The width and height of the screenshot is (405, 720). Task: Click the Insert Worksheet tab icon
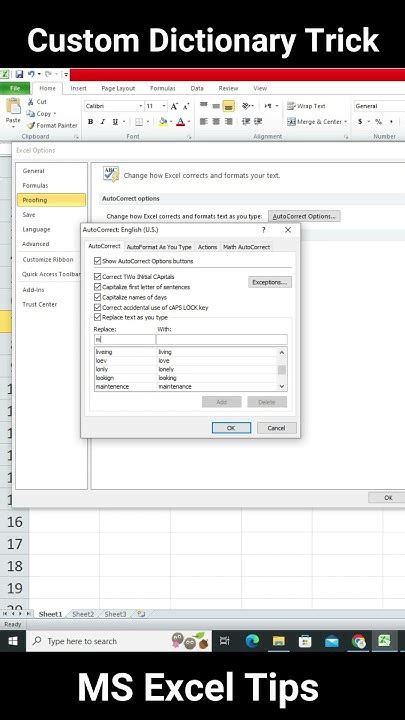tap(141, 614)
